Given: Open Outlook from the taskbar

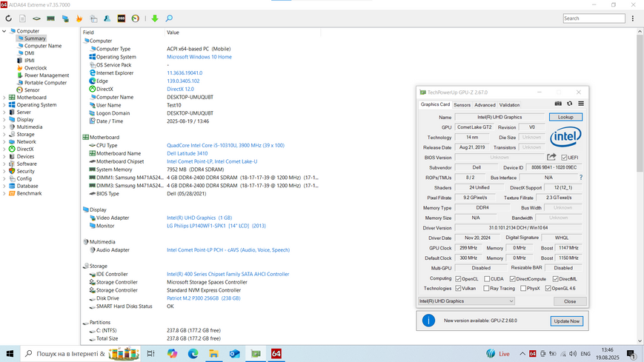Looking at the screenshot, I should (234, 353).
